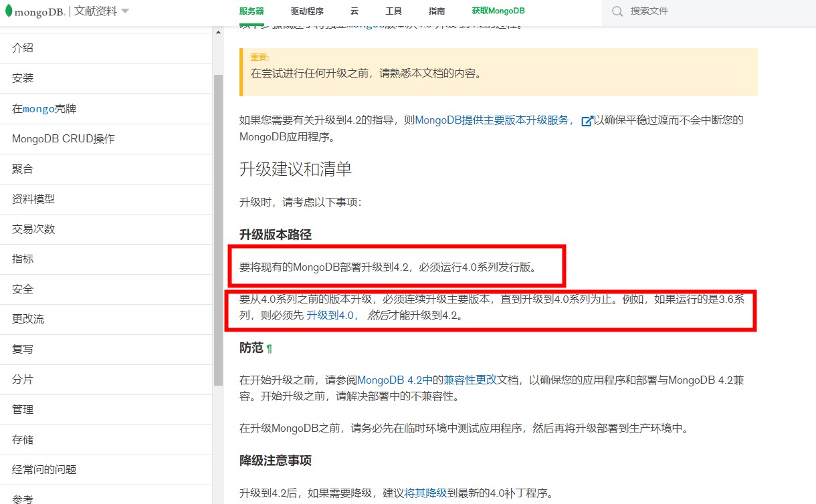Click the sidebar scrollbar thumb

(218, 230)
